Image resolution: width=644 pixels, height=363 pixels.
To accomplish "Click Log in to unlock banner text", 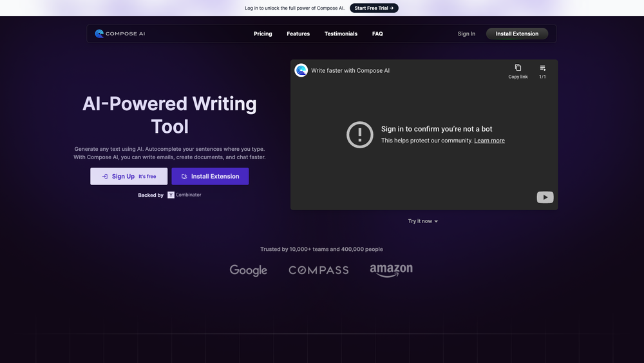I will (294, 8).
